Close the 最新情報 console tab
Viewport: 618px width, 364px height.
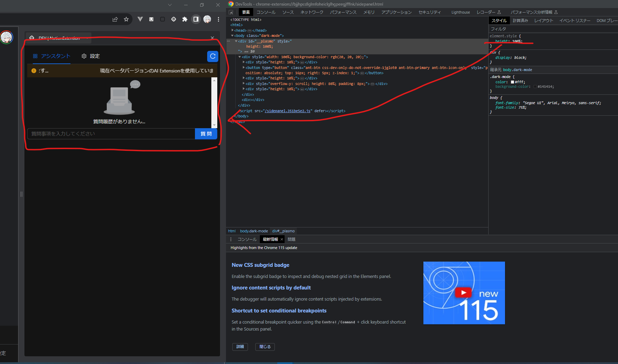[x=282, y=239]
